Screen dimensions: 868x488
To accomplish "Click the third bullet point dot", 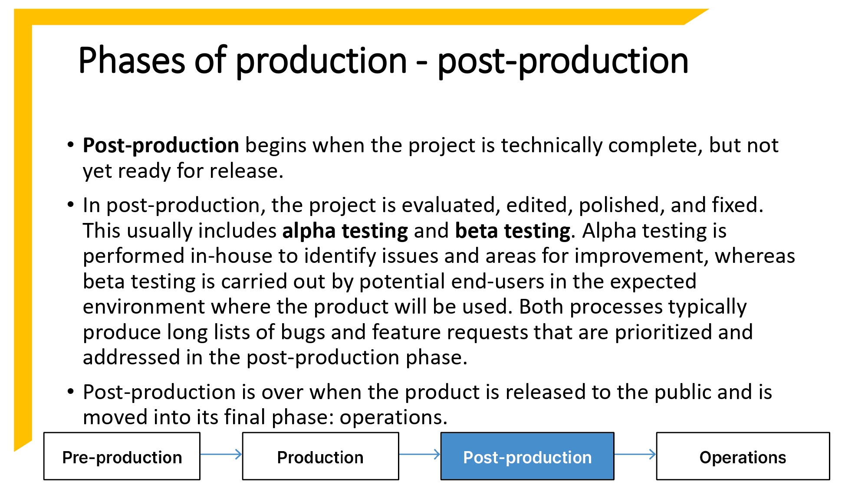I will click(x=71, y=391).
